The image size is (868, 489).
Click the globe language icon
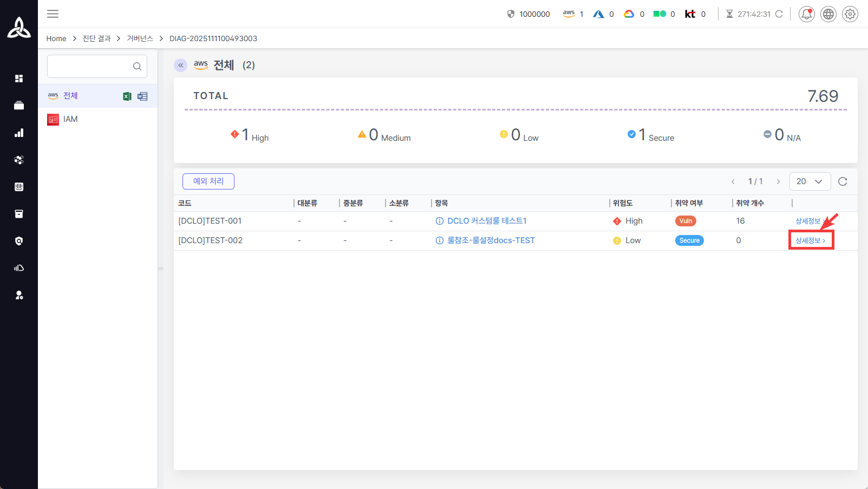(828, 14)
